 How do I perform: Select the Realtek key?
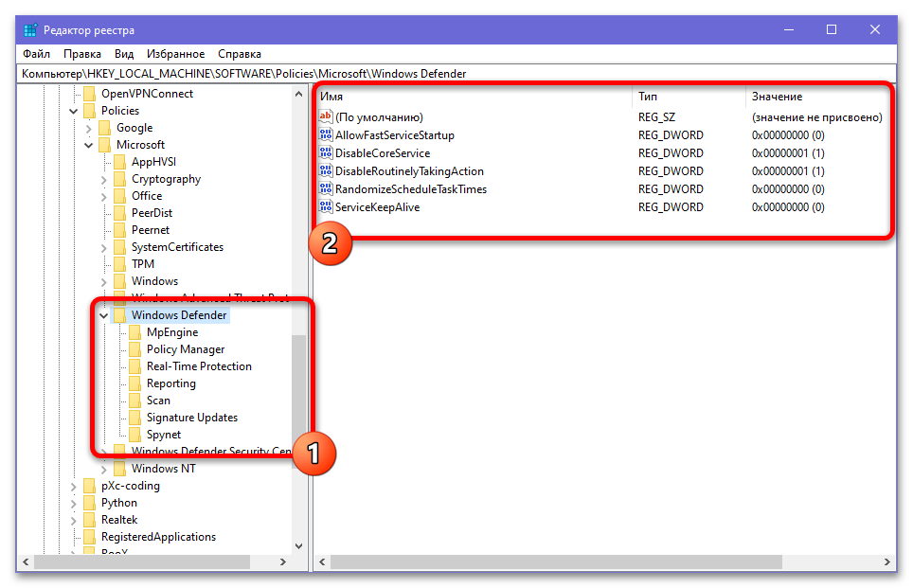[119, 520]
